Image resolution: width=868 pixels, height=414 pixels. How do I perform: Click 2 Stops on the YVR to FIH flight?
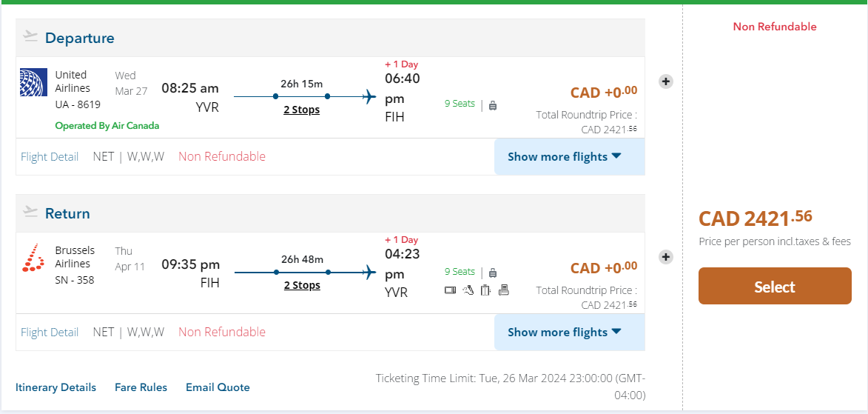click(302, 110)
